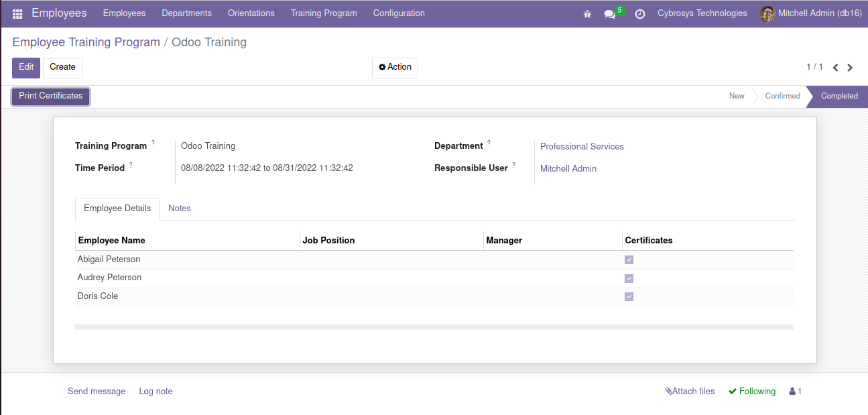Go back to Employee Training Program breadcrumb
The width and height of the screenshot is (868, 415).
[x=86, y=43]
